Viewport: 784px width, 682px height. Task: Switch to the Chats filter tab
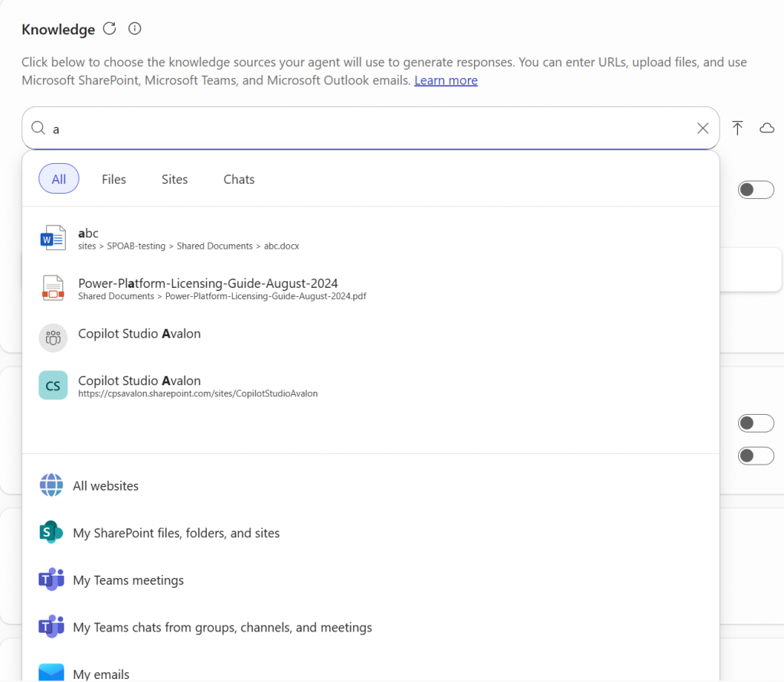pos(239,179)
